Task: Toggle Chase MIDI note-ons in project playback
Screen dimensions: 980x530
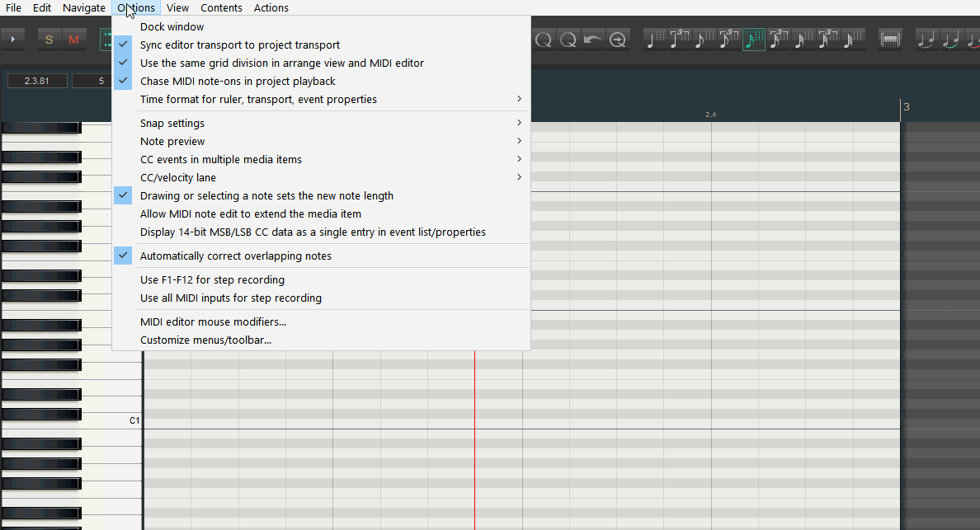Action: [238, 82]
